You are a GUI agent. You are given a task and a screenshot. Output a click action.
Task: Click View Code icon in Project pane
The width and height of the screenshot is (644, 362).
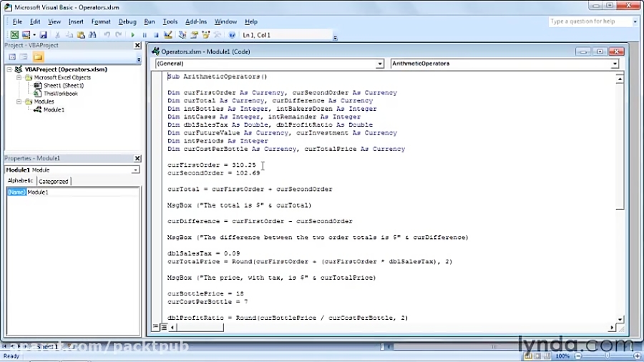[x=12, y=57]
